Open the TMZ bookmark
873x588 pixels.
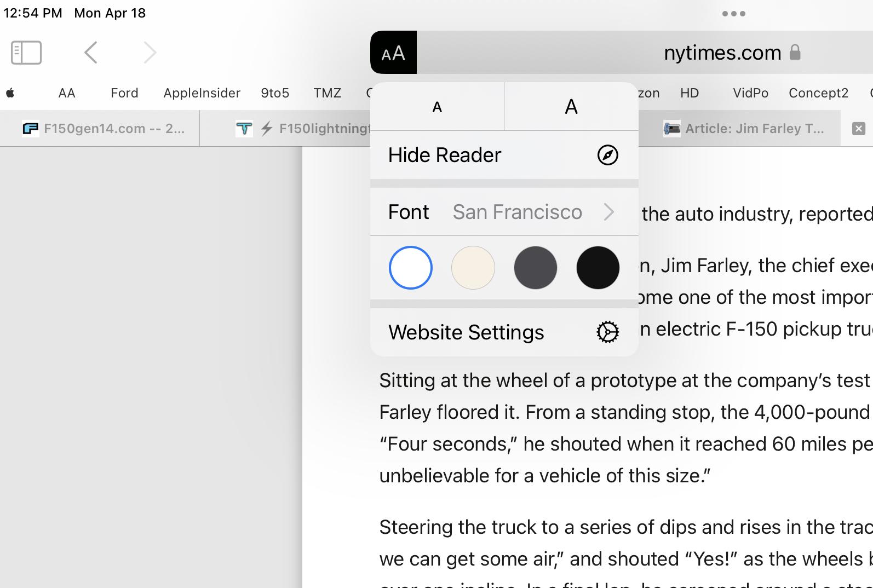pyautogui.click(x=328, y=93)
